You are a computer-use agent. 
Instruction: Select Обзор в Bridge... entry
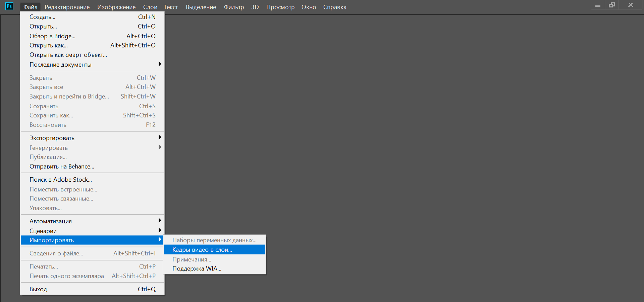[92, 36]
